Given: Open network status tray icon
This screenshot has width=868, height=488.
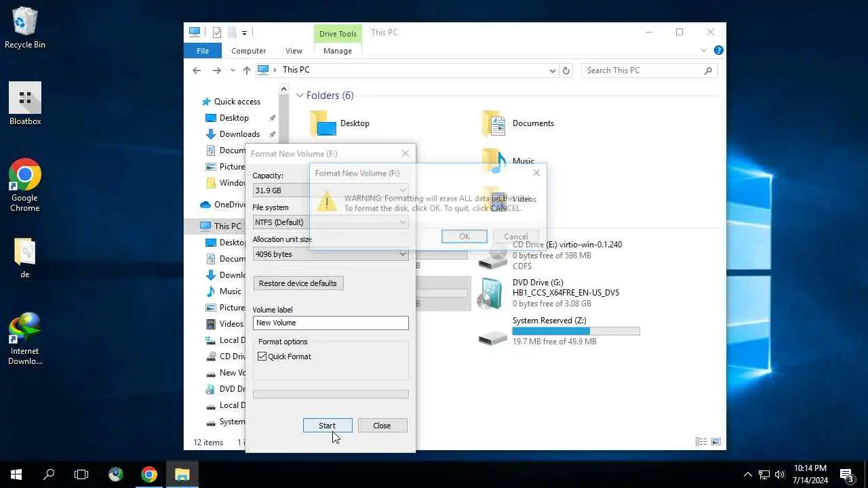Looking at the screenshot, I should (764, 474).
